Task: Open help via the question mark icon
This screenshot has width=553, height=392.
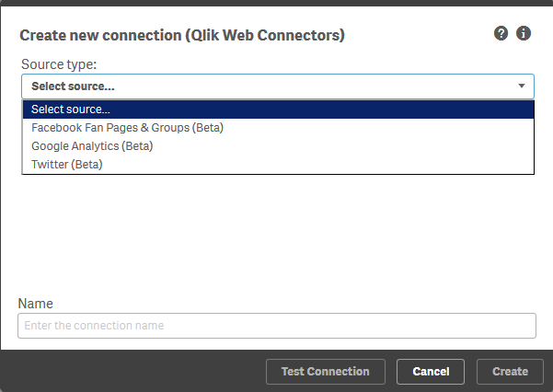Action: tap(501, 33)
